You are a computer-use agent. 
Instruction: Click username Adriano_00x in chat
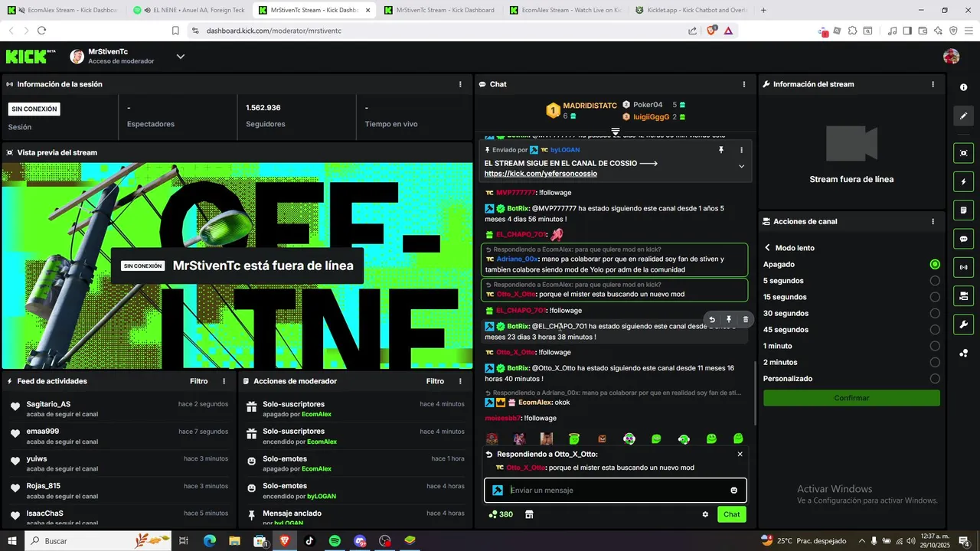517,259
